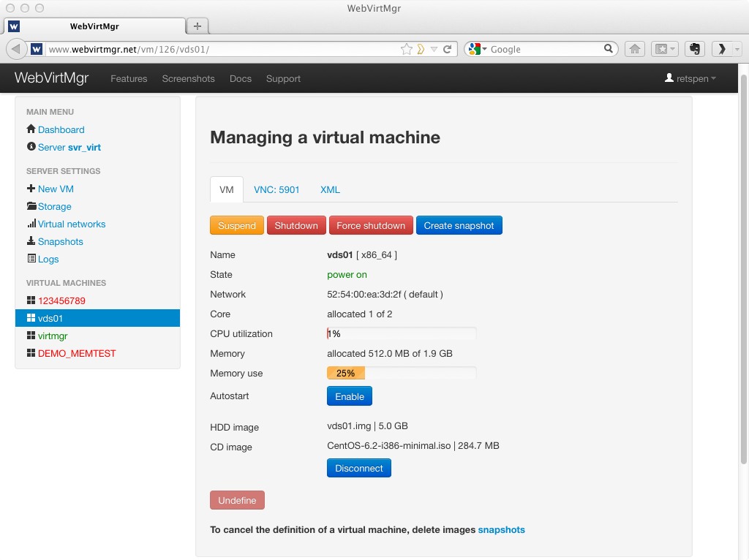Open the XML tab
This screenshot has height=560, width=749.
tap(330, 189)
